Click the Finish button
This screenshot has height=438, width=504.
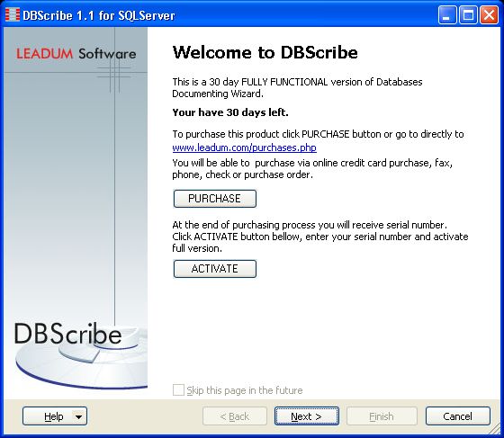pos(382,416)
